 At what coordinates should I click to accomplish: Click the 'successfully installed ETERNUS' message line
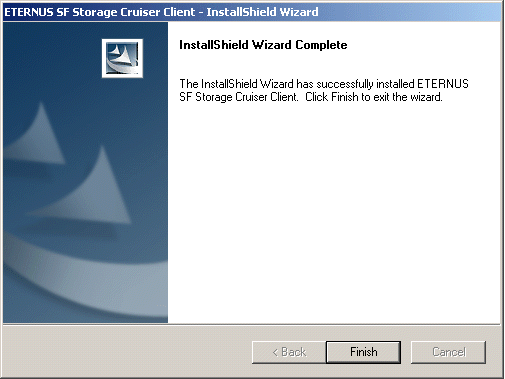pos(324,84)
